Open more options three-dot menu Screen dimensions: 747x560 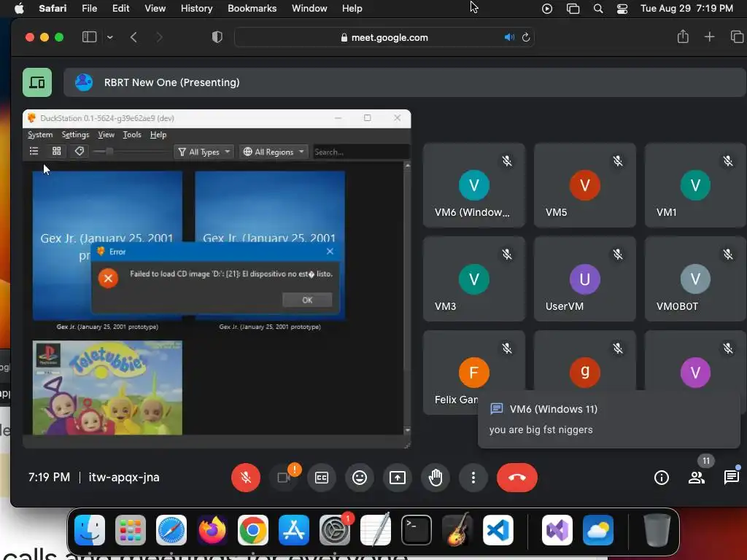(473, 477)
